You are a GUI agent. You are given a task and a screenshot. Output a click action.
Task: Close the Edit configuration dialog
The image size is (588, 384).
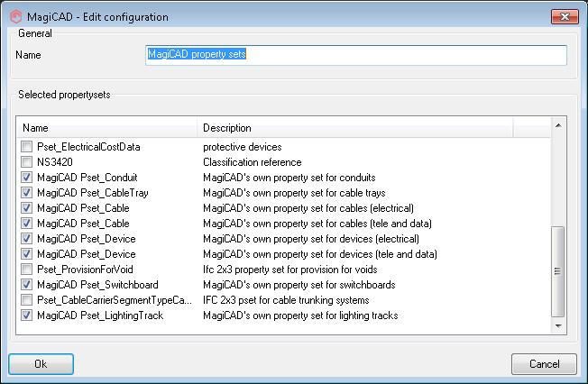pyautogui.click(x=565, y=16)
